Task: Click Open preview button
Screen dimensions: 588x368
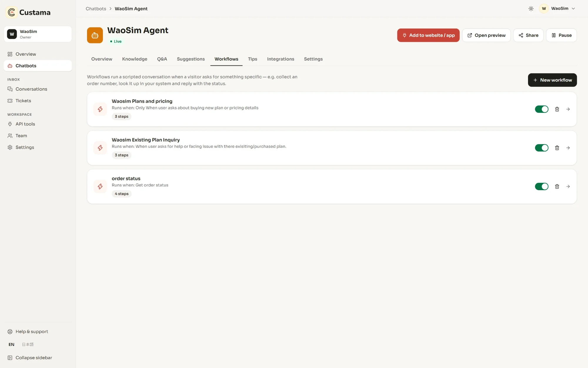Action: pos(486,35)
